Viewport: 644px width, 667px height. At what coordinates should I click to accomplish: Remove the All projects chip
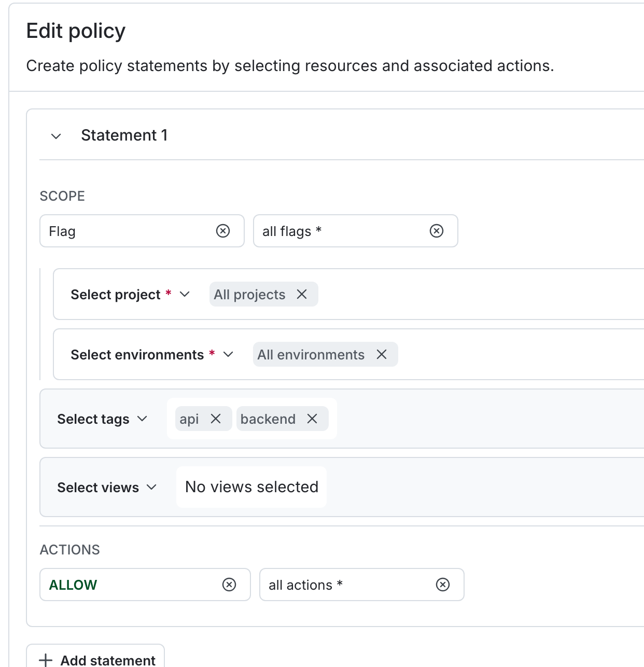click(x=302, y=294)
